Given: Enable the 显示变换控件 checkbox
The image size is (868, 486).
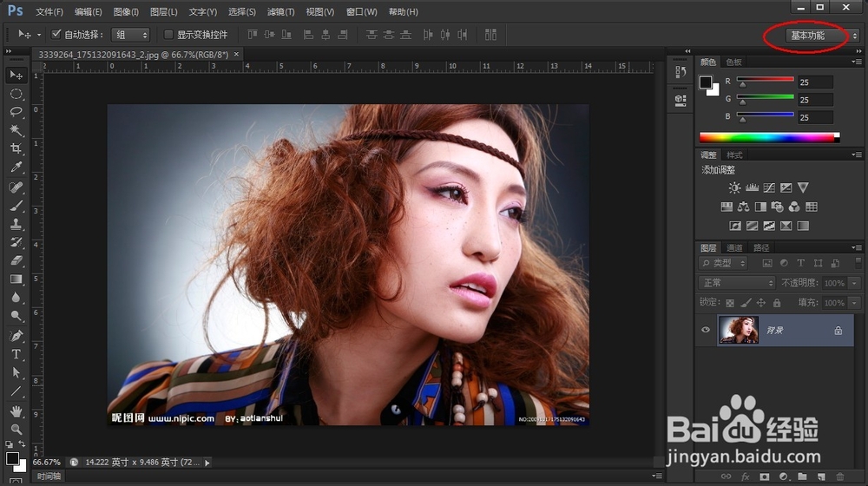Looking at the screenshot, I should [168, 35].
